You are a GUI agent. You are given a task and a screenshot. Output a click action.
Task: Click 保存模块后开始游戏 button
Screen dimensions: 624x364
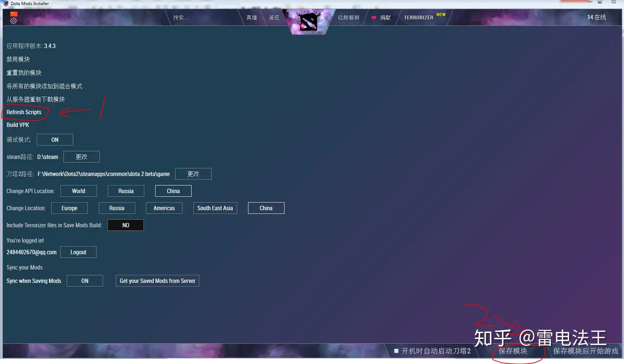point(586,351)
